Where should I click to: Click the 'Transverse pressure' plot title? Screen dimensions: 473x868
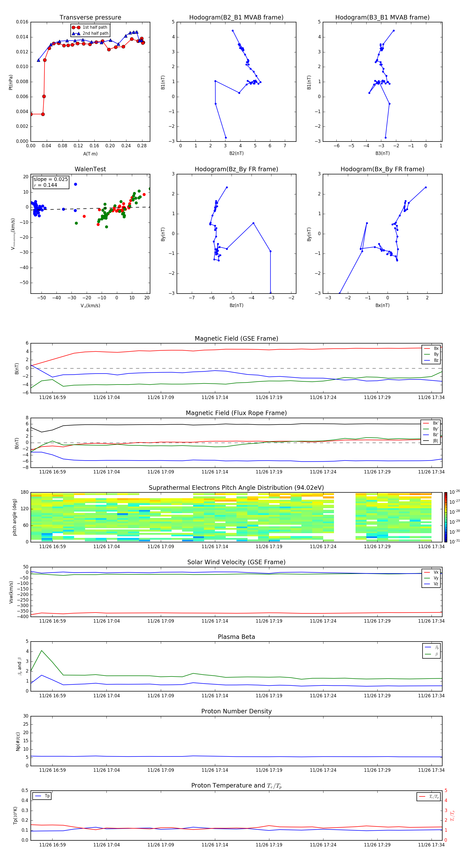(90, 18)
